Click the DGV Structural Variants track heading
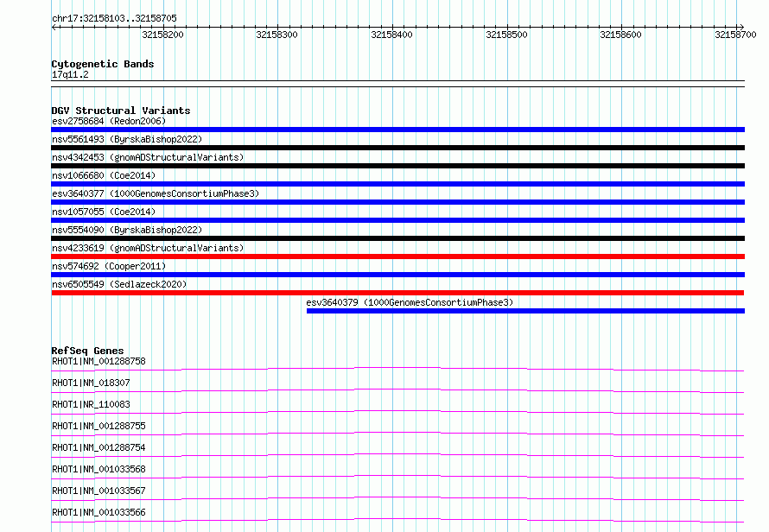This screenshot has height=532, width=769. coord(121,111)
